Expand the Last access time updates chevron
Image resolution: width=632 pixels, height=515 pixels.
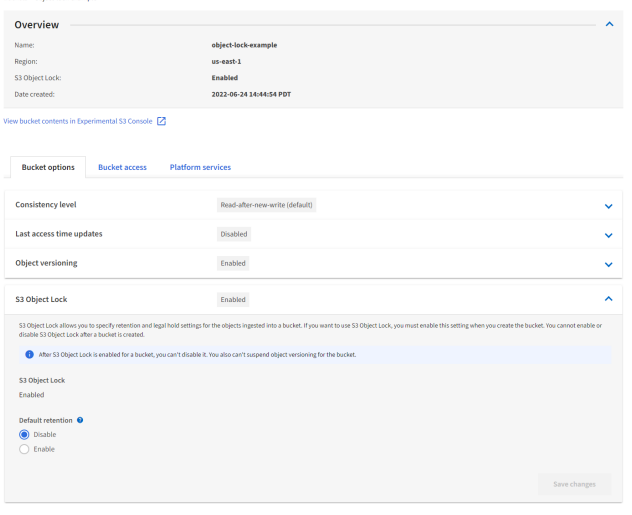point(607,234)
